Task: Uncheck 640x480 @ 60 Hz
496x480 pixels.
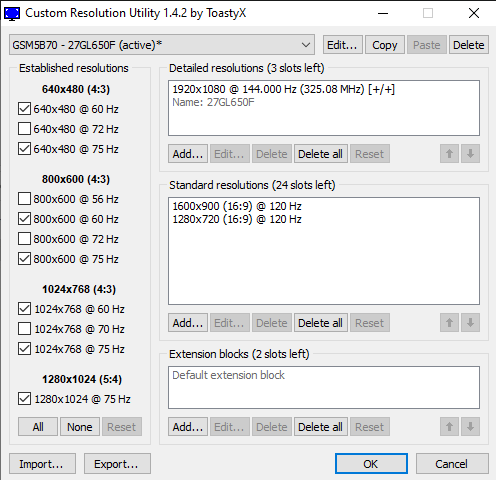Action: (x=24, y=109)
